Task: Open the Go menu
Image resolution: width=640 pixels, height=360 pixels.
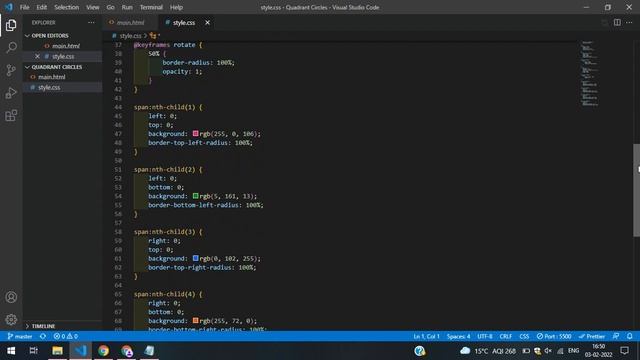Action: (x=110, y=7)
